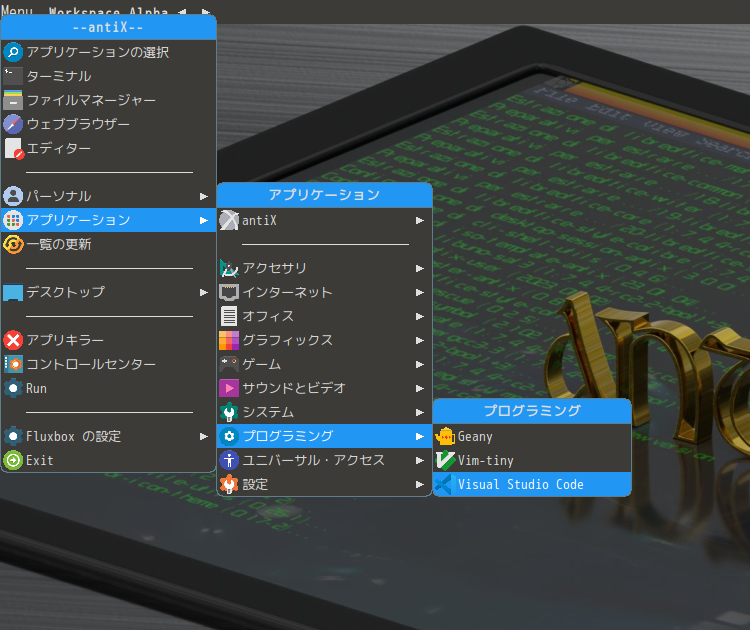Expand the Fluxbox の設定 submenu arrow
750x630 pixels.
tap(204, 436)
